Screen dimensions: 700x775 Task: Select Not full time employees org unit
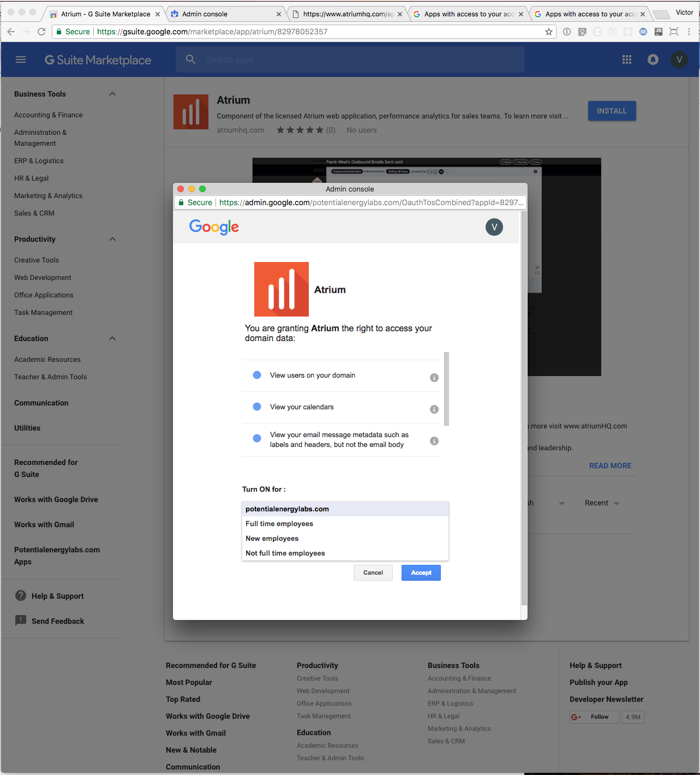345,553
